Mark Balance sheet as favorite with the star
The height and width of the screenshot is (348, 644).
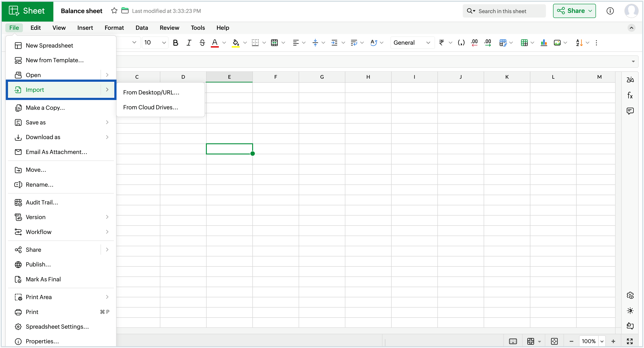coord(114,11)
